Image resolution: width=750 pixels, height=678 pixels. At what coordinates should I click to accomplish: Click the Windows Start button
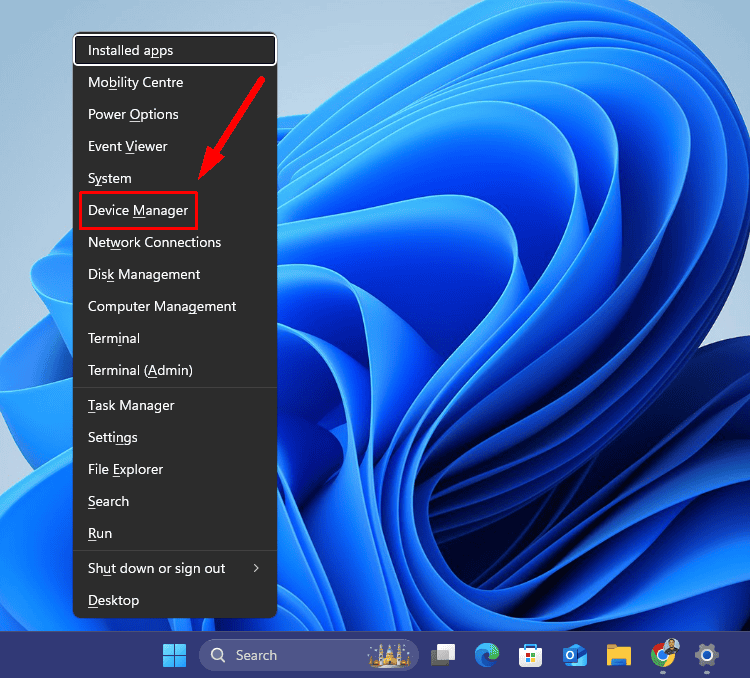pyautogui.click(x=174, y=655)
